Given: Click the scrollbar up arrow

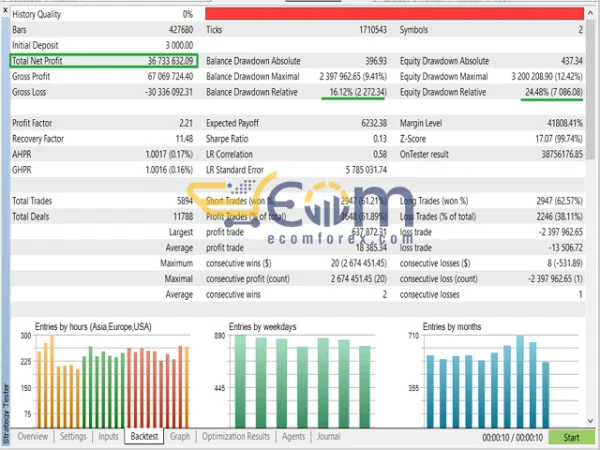Looking at the screenshot, I should click(590, 13).
